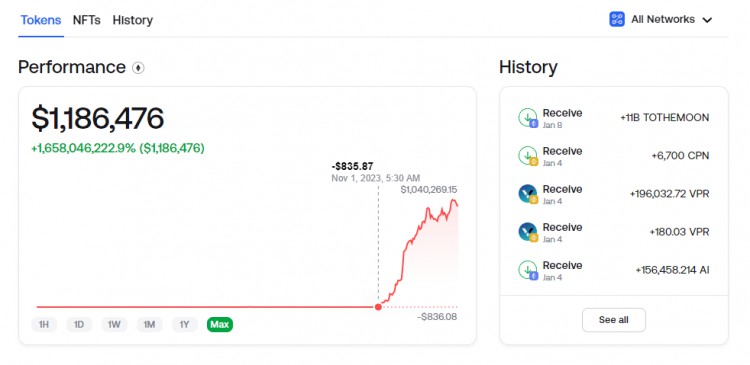Click the TOTHEMOON receive arrow icon
750x365 pixels.
(528, 118)
